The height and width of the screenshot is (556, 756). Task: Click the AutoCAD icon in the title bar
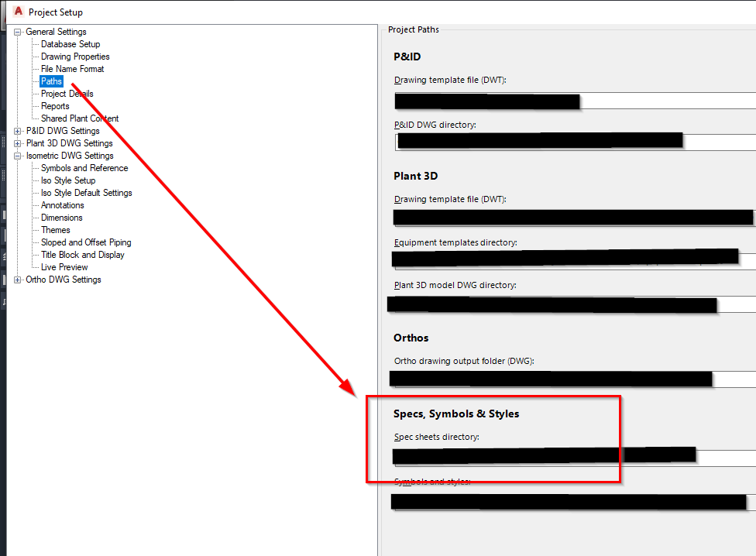[x=17, y=12]
